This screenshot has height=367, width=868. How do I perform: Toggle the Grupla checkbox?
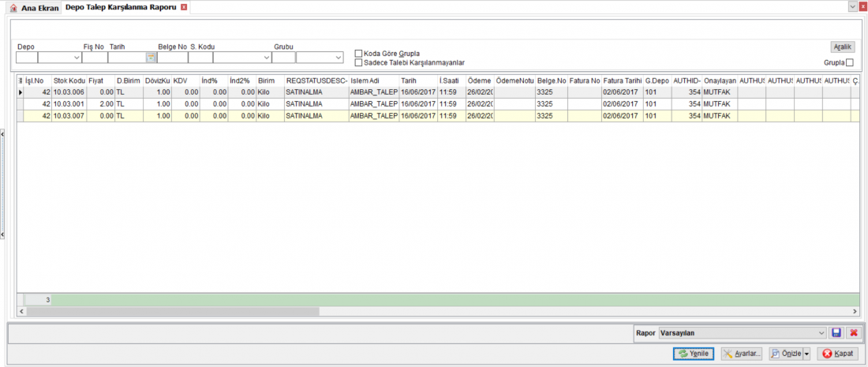click(850, 62)
